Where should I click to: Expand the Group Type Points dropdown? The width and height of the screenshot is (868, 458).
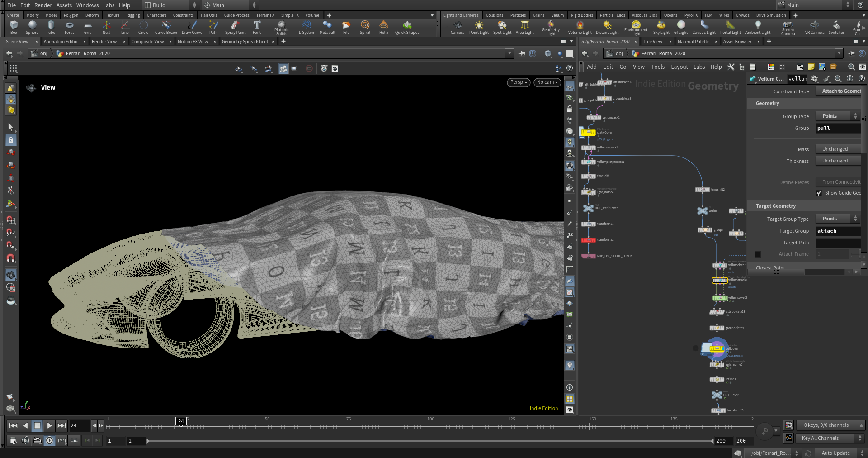tap(838, 116)
